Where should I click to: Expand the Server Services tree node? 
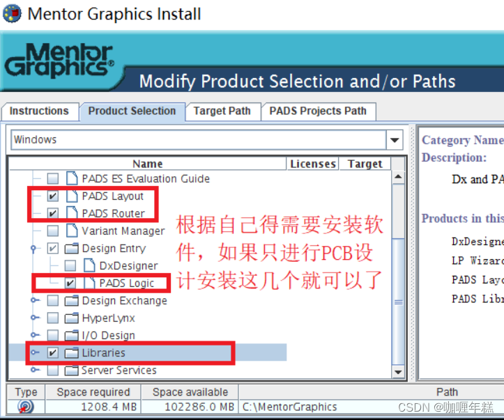point(35,370)
